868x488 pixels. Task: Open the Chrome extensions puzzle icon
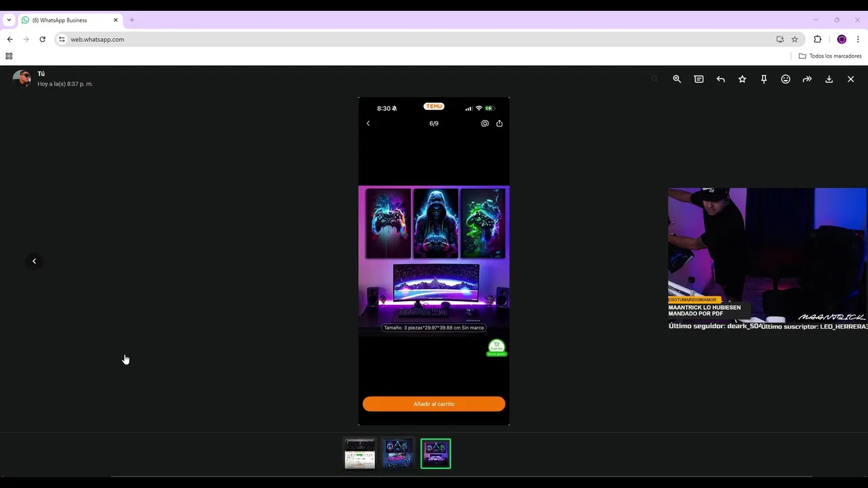click(x=817, y=39)
